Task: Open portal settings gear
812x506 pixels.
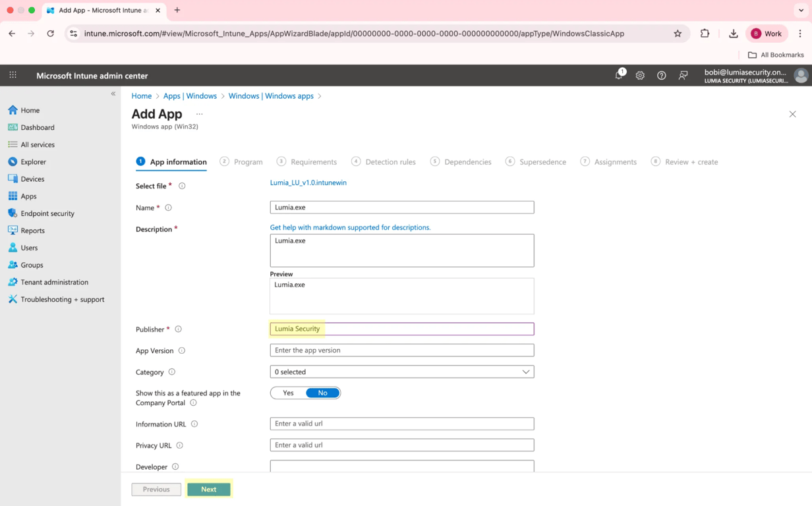Action: click(640, 76)
